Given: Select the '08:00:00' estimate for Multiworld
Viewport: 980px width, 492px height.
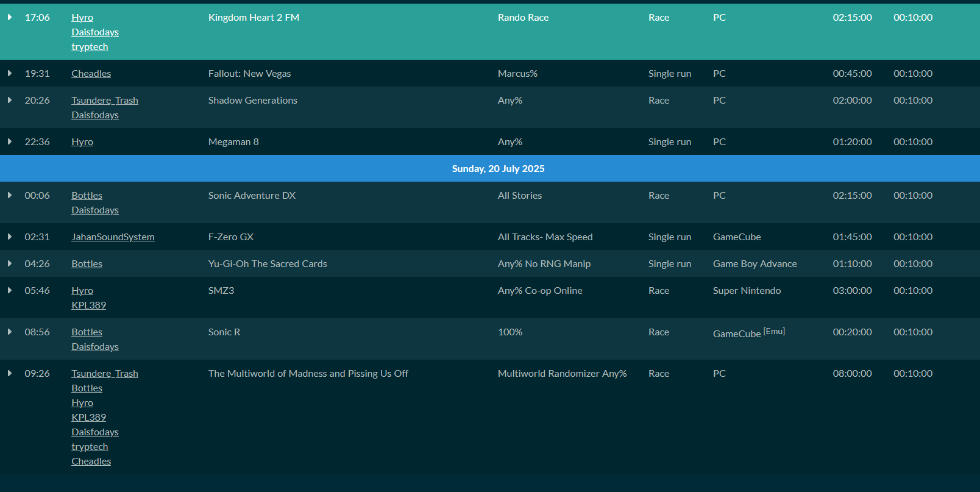Looking at the screenshot, I should 852,374.
